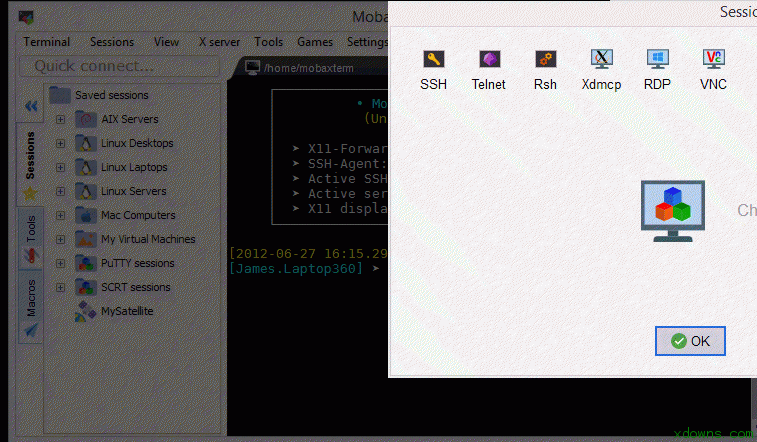Click the Linux Laptops penguin icon

(x=86, y=167)
